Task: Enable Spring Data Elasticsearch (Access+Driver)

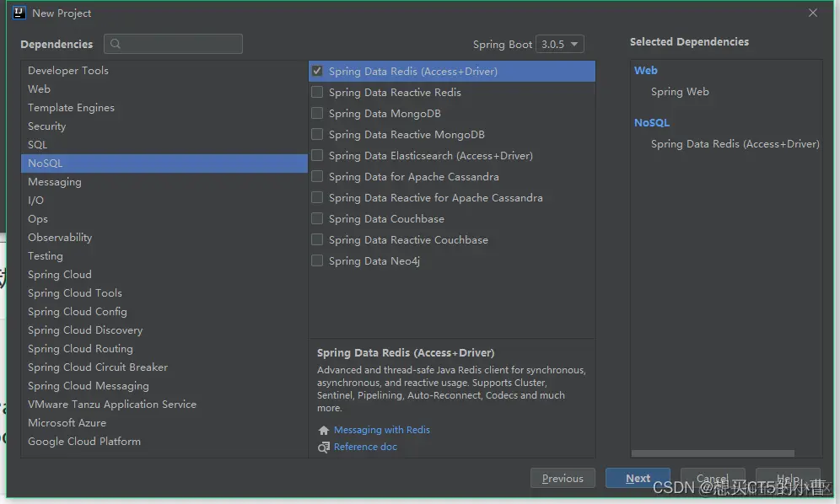Action: [x=317, y=155]
